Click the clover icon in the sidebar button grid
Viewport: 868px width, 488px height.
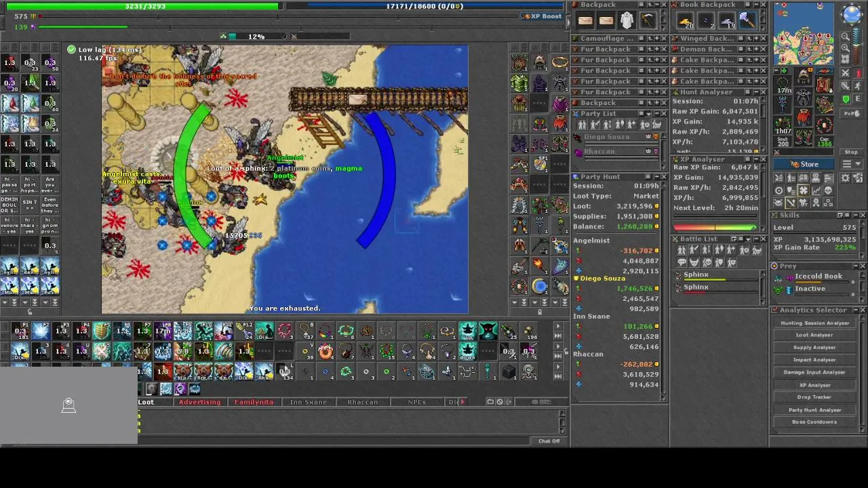coord(804,191)
